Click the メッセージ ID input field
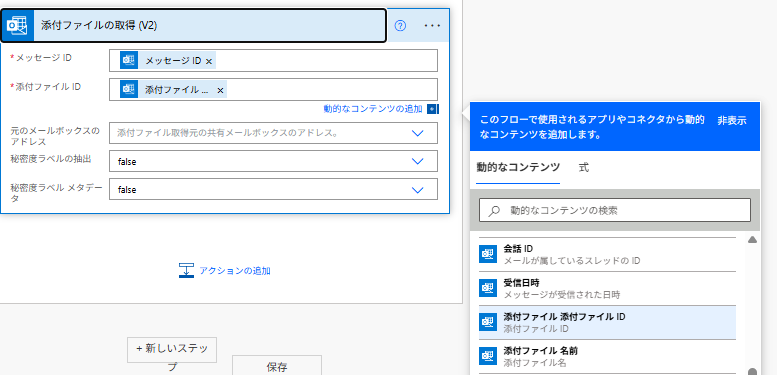Image resolution: width=777 pixels, height=375 pixels. coord(274,60)
